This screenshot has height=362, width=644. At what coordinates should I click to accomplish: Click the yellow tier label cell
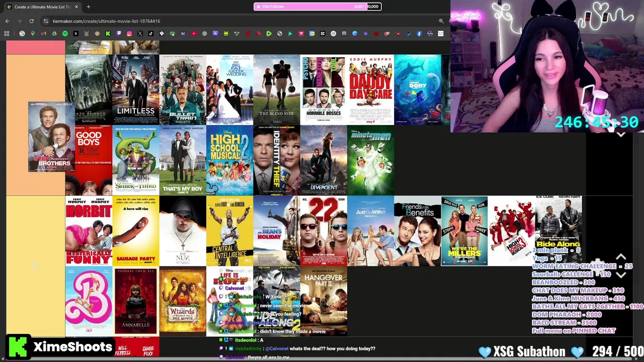(x=36, y=266)
